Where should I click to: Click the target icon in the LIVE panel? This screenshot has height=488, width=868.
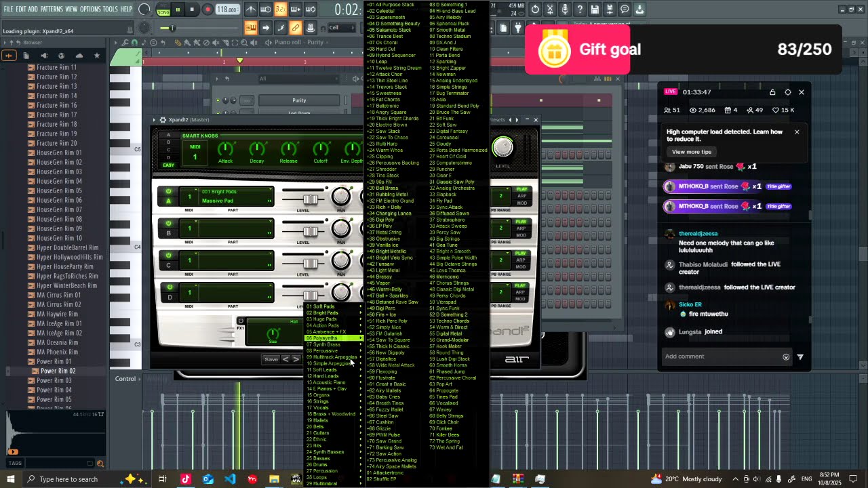coord(787,92)
